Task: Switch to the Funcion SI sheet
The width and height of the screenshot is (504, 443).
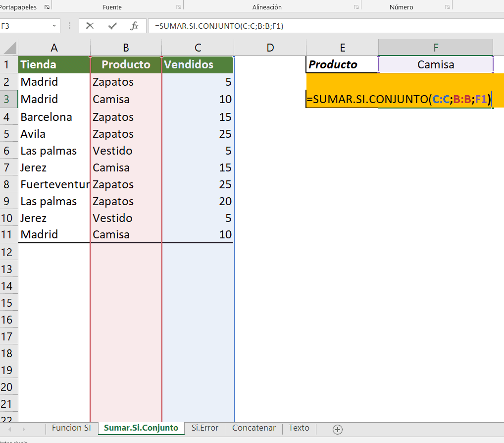Action: [x=71, y=428]
